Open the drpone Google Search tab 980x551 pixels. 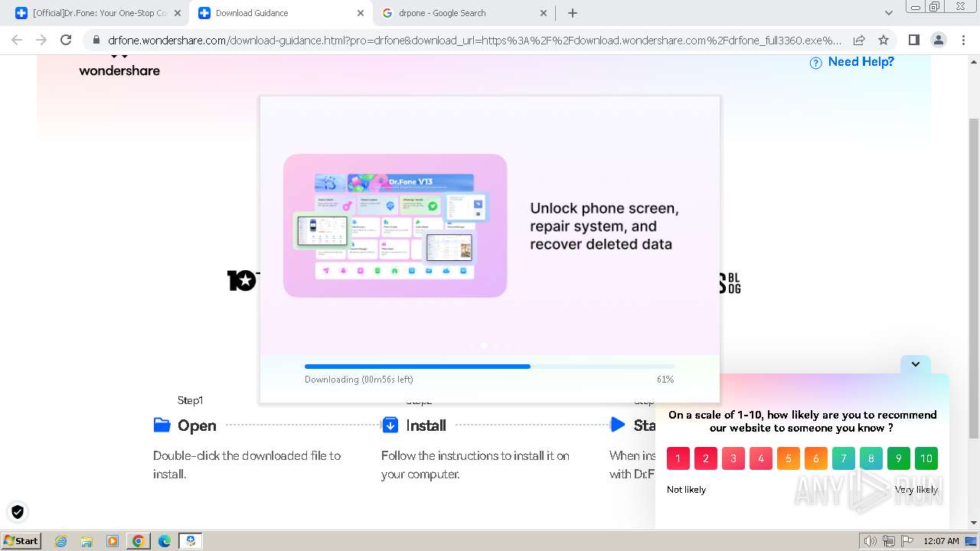coord(465,13)
